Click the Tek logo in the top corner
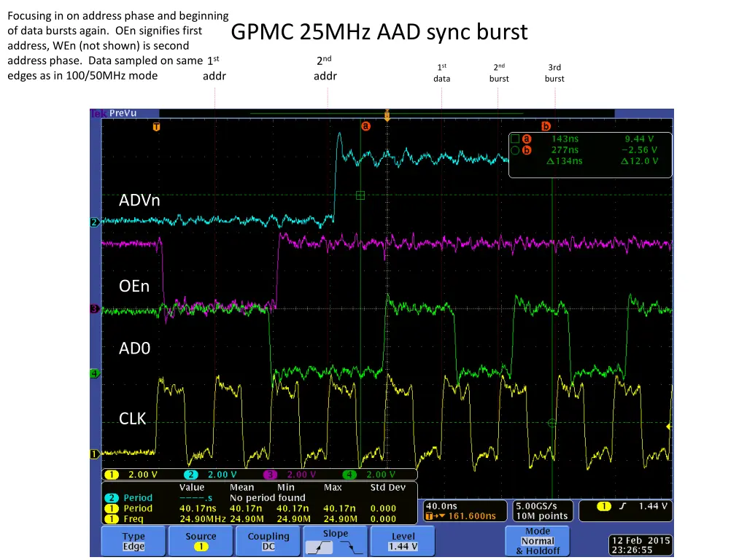The image size is (747, 560). 98,113
